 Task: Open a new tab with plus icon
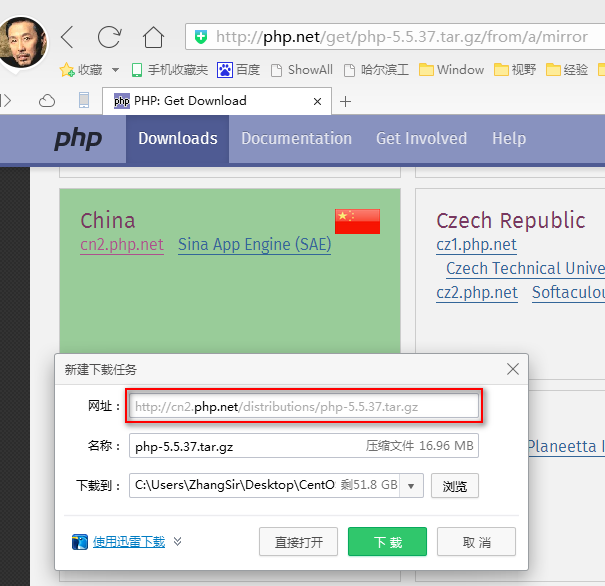click(345, 101)
